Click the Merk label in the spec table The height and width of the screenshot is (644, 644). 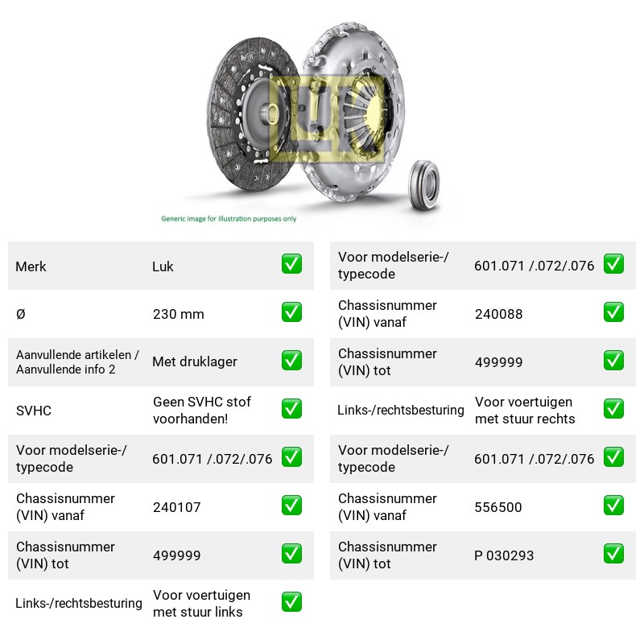[x=31, y=266]
